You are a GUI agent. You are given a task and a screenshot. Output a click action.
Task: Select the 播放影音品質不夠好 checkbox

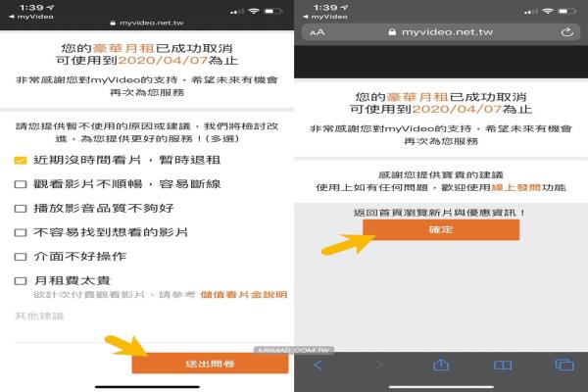pyautogui.click(x=21, y=208)
